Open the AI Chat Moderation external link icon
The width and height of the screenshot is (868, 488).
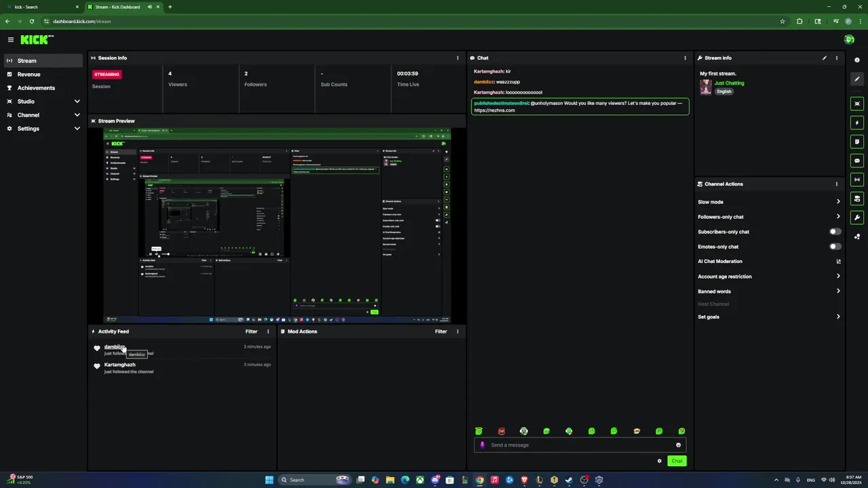(838, 261)
